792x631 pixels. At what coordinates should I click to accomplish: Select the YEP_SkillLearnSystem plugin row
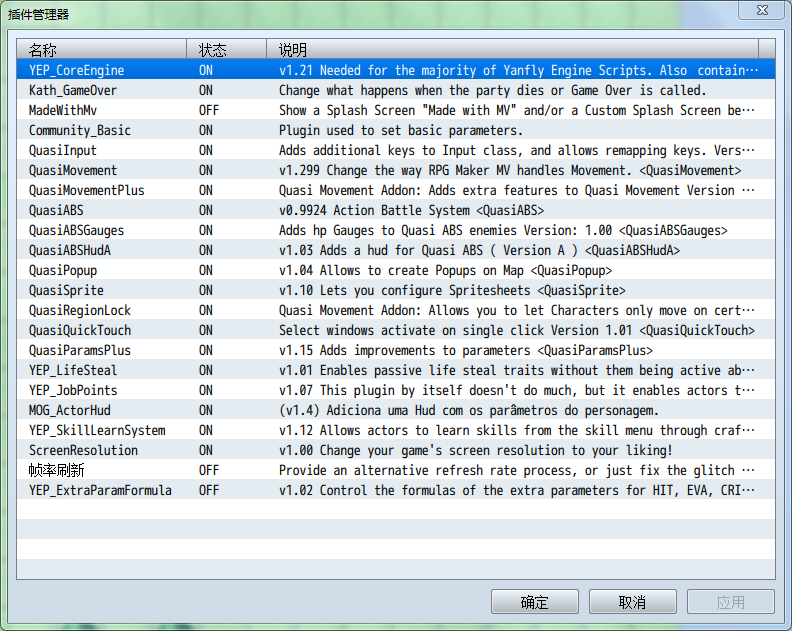(x=396, y=430)
